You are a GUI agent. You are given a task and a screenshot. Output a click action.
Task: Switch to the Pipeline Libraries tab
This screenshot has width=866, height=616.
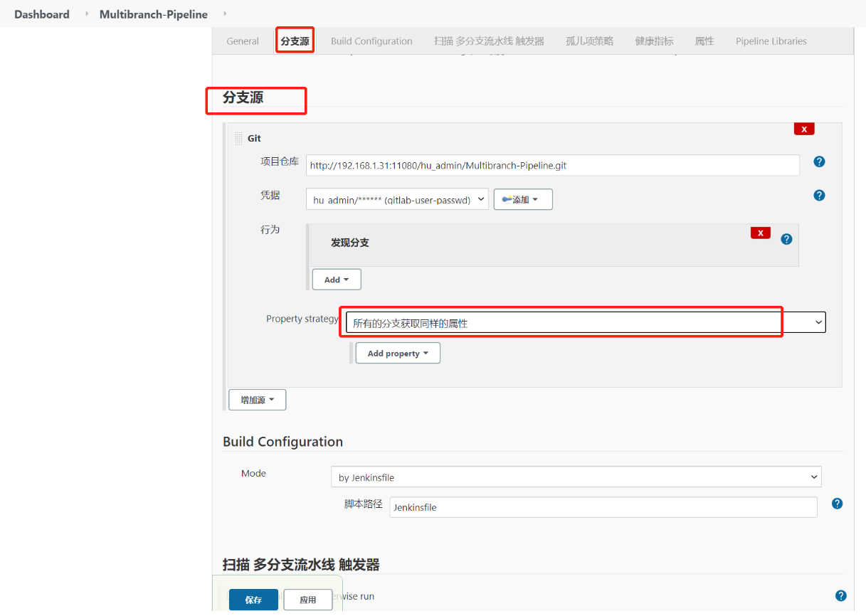tap(771, 41)
